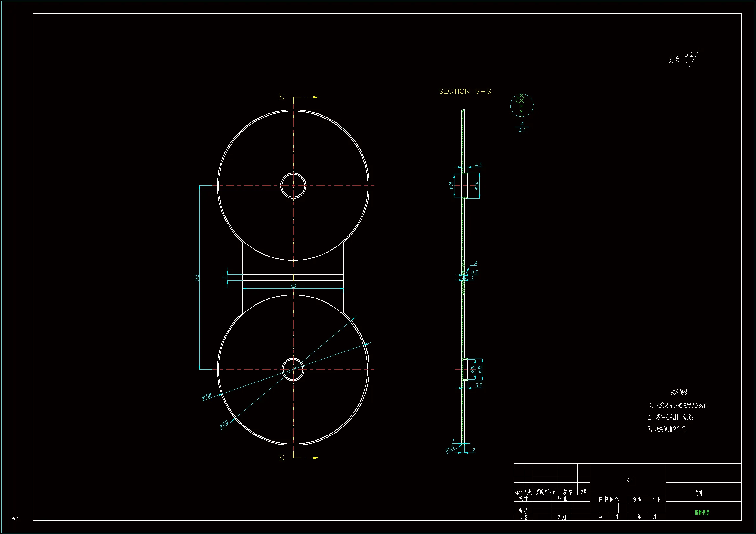Select the 145 vertical dimension text

pos(197,277)
